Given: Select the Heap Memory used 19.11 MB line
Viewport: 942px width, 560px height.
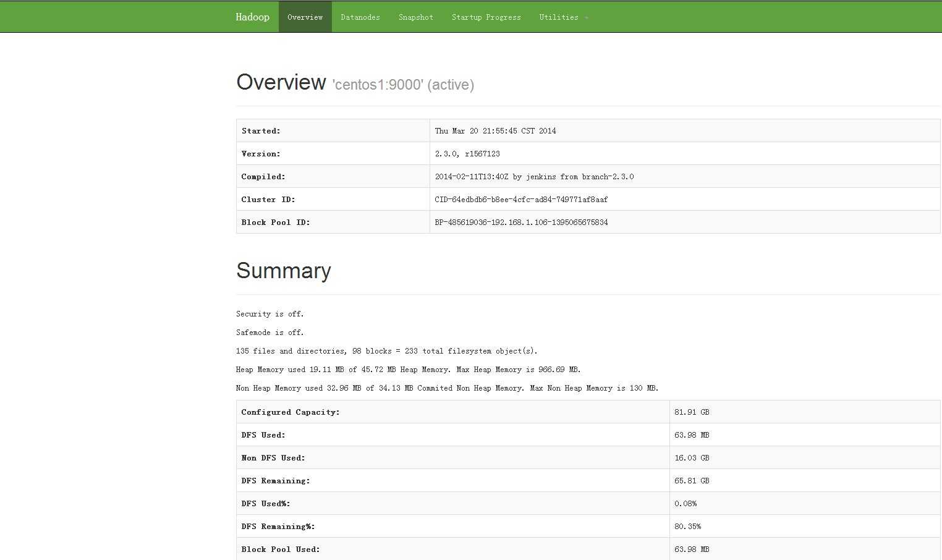Looking at the screenshot, I should 409,370.
